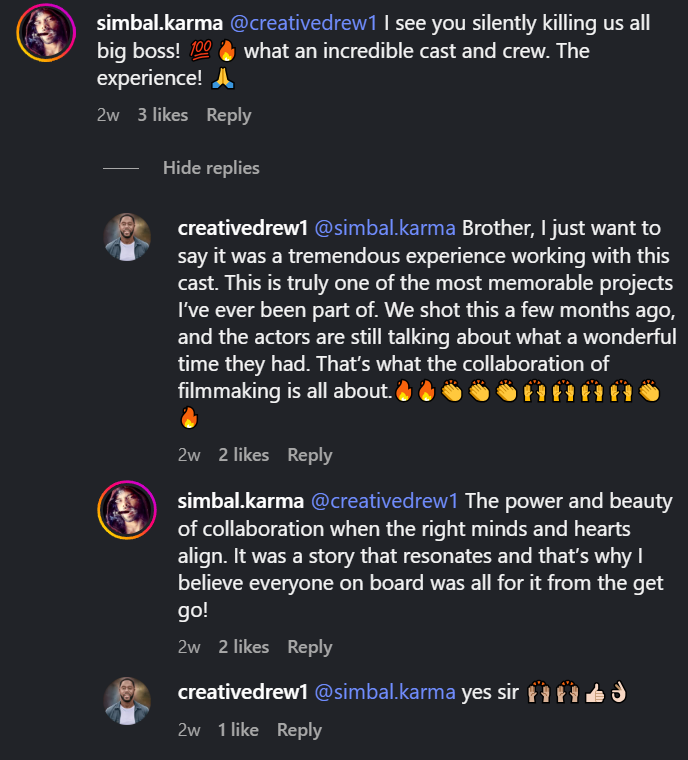Reply to the 'power and beauty' comment
688x760 pixels.
(309, 647)
